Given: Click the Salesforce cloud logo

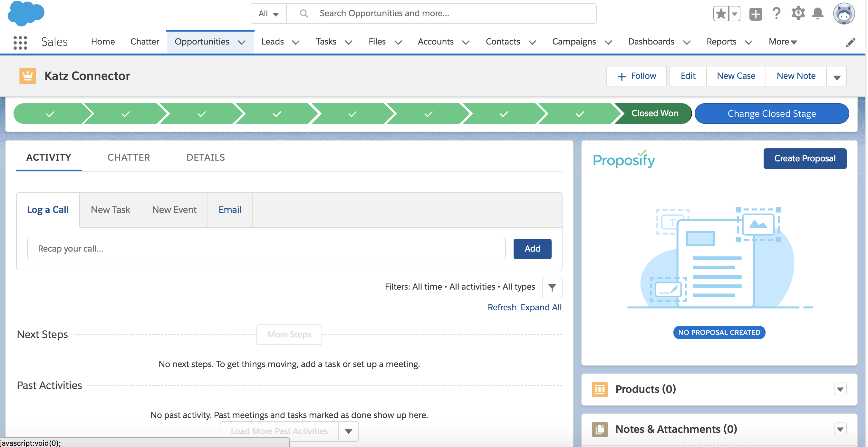Looking at the screenshot, I should [26, 14].
